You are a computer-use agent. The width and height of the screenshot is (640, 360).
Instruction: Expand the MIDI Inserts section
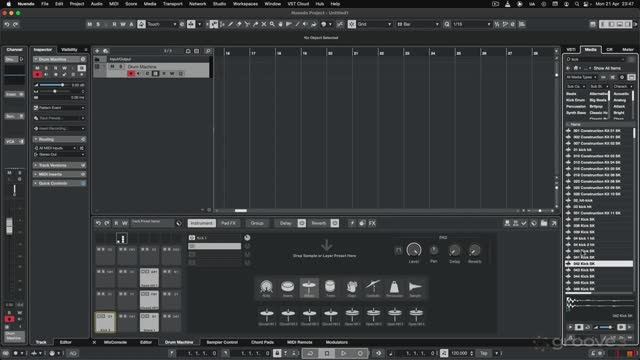pos(59,174)
